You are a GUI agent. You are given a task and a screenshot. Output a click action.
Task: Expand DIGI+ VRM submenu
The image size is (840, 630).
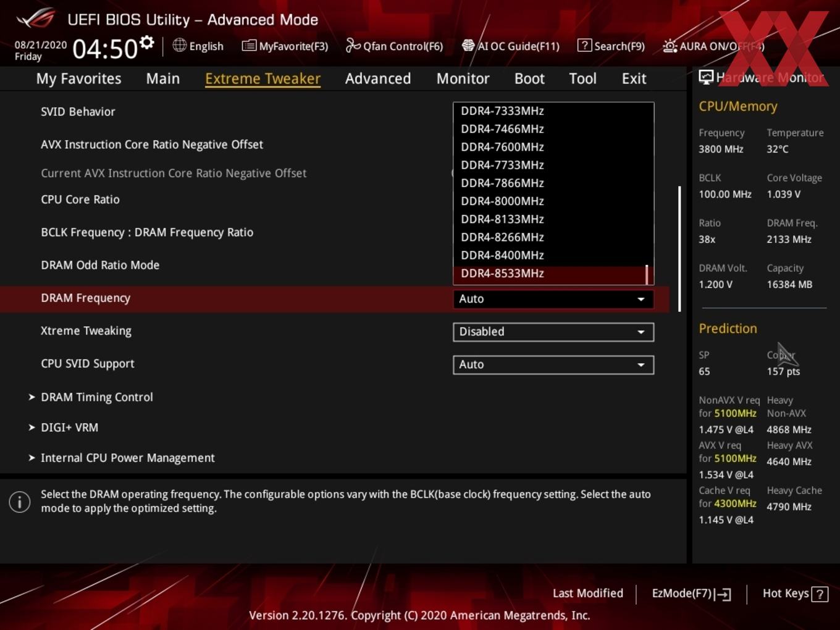(x=63, y=427)
